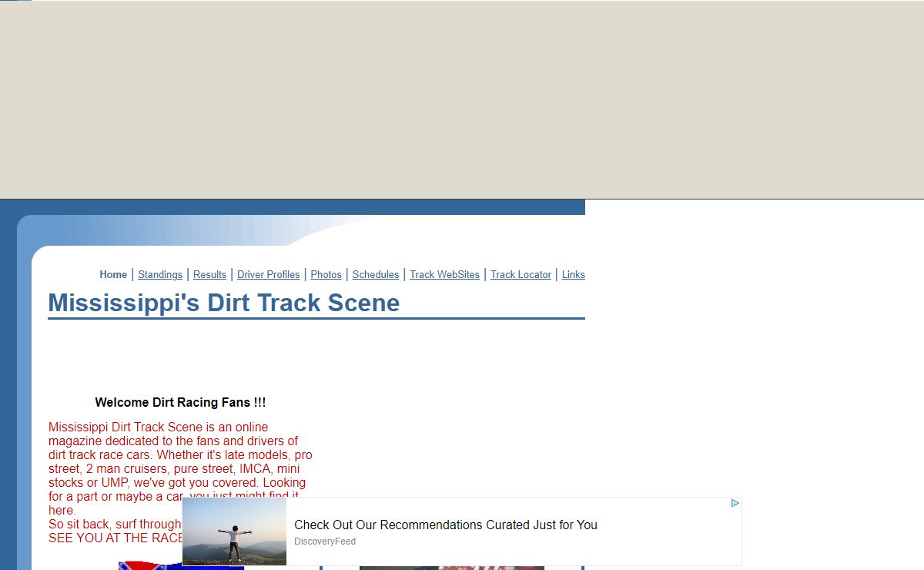View the Results page
This screenshot has height=570, width=924.
pos(209,275)
